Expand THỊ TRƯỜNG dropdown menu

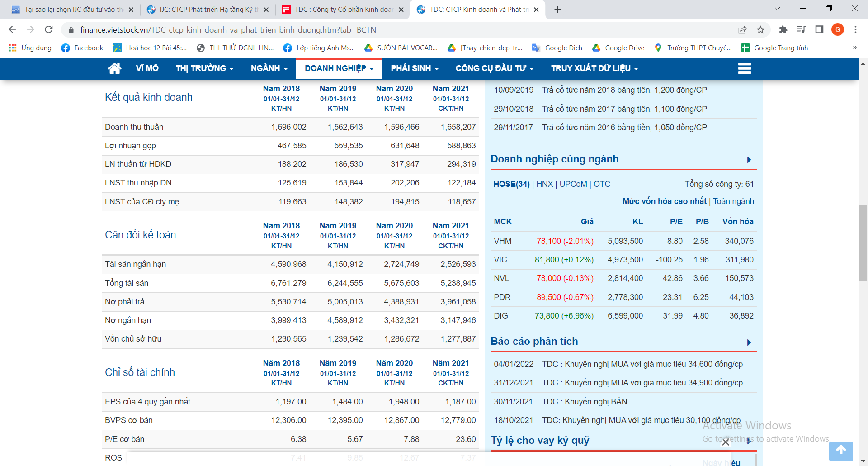point(204,68)
